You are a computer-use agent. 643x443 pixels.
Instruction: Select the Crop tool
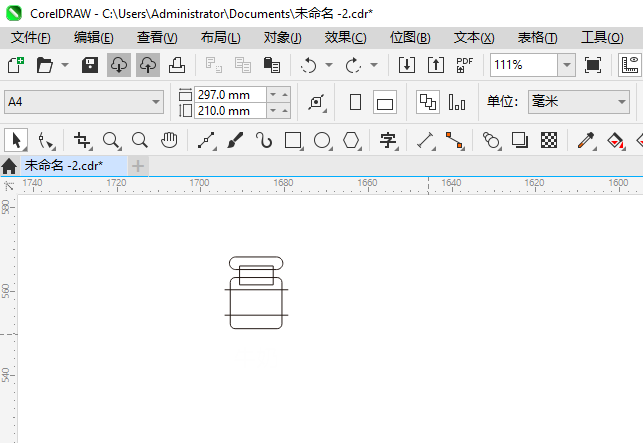tap(83, 140)
